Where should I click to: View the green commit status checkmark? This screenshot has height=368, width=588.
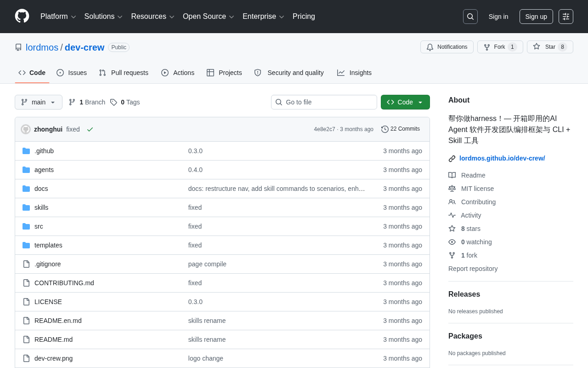coord(90,129)
